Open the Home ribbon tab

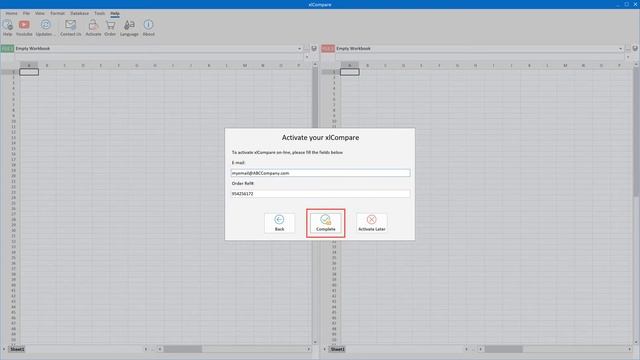(x=11, y=13)
